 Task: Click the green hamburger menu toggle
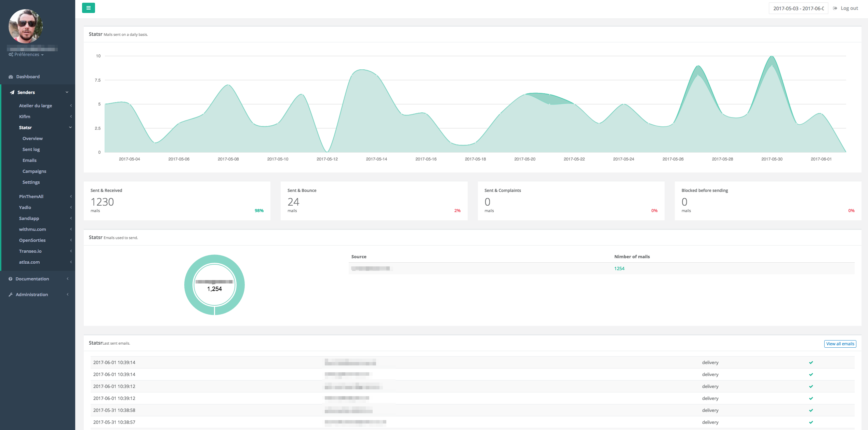coord(88,8)
